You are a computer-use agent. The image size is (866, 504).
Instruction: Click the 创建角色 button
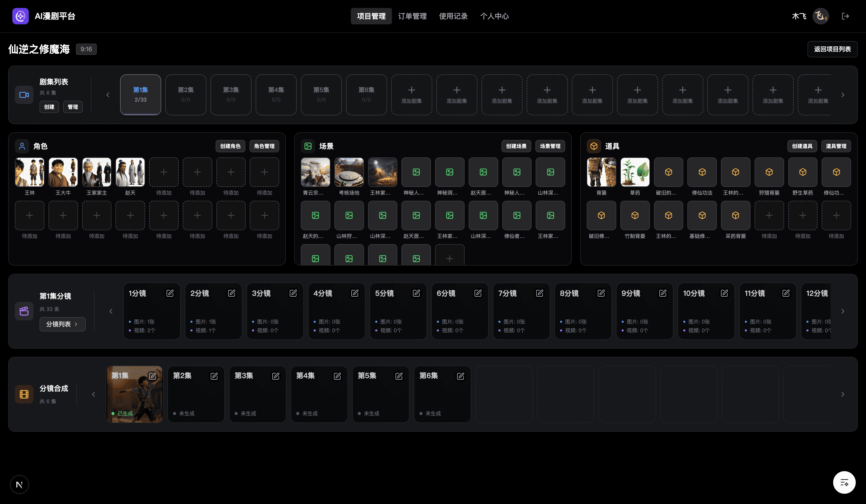pyautogui.click(x=230, y=146)
